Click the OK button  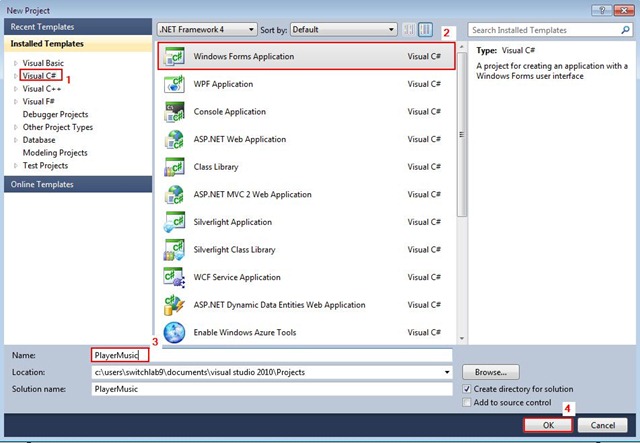coord(548,425)
